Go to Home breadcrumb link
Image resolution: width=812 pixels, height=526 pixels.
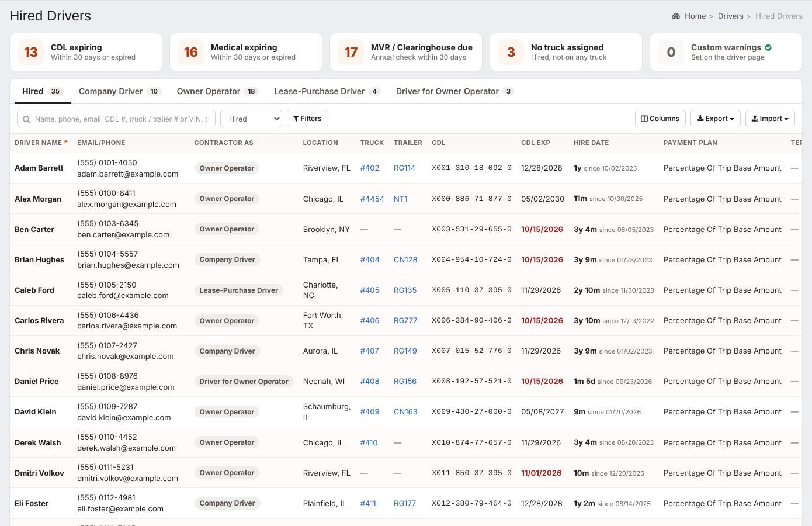695,16
